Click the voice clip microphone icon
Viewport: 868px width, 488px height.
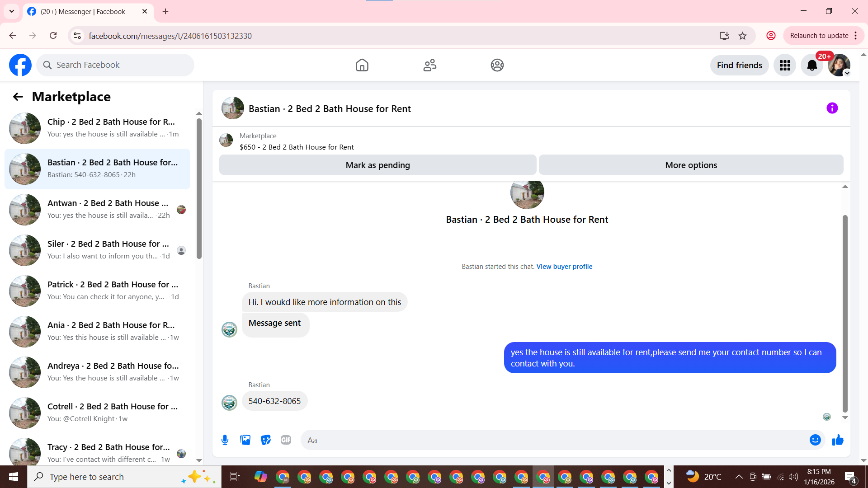(225, 440)
